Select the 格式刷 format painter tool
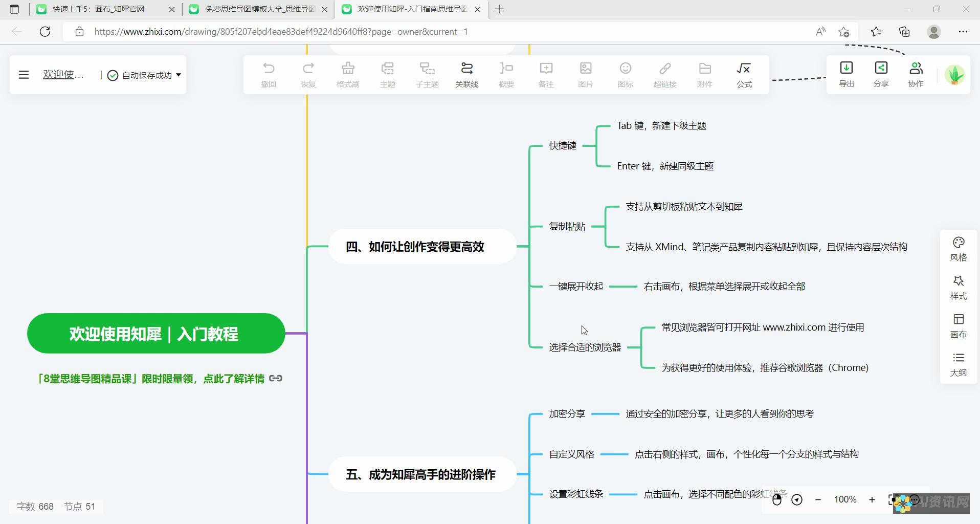Viewport: 980px width, 524px height. 348,75
